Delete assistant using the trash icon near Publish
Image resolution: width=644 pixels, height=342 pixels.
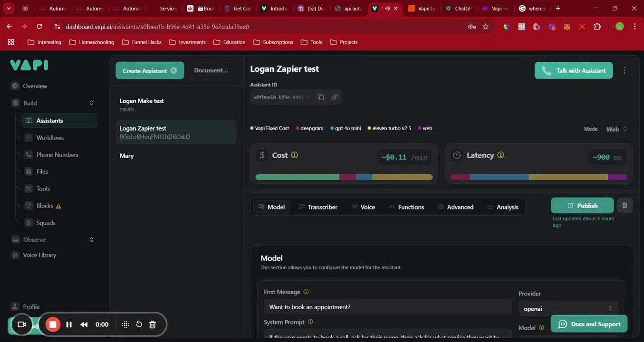point(625,205)
